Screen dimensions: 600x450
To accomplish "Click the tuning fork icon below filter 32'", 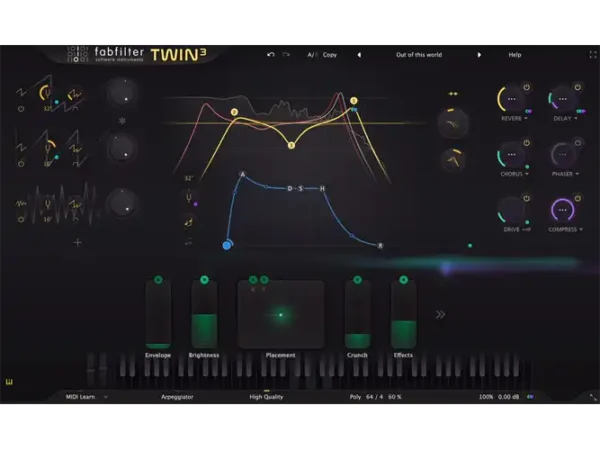I will point(189,198).
